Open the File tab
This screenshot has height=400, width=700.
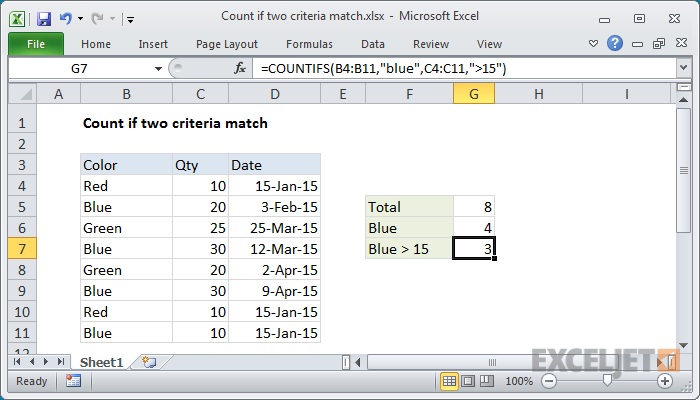(x=36, y=44)
